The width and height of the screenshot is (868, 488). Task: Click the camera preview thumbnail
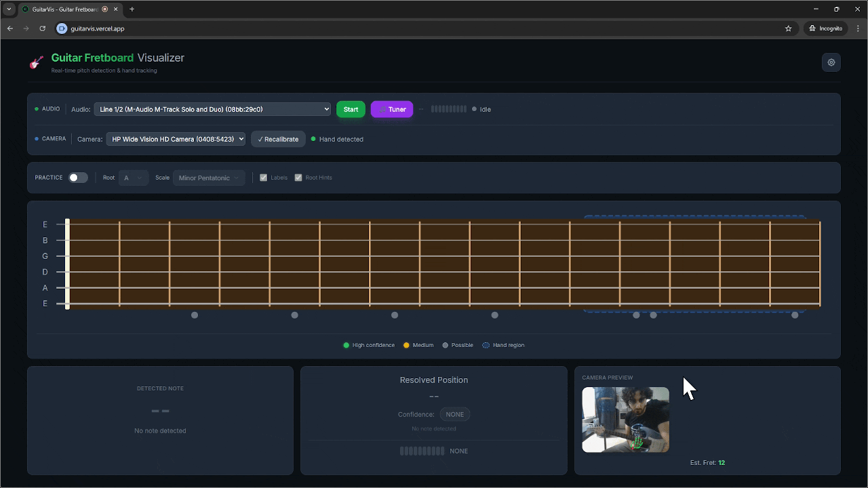pos(625,420)
